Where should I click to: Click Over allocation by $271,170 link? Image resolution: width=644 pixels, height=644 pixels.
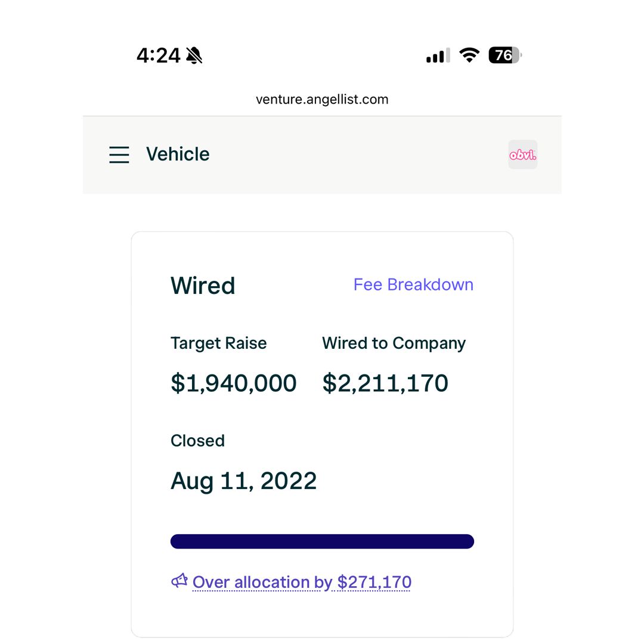302,582
